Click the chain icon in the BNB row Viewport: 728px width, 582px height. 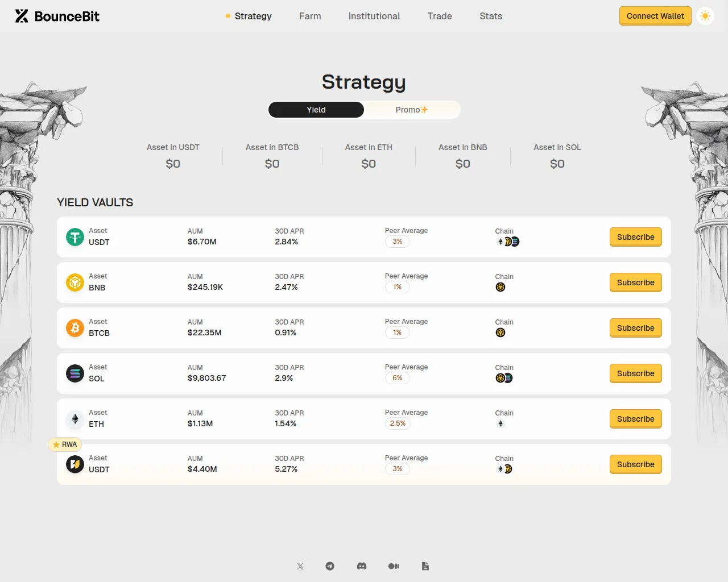[500, 287]
